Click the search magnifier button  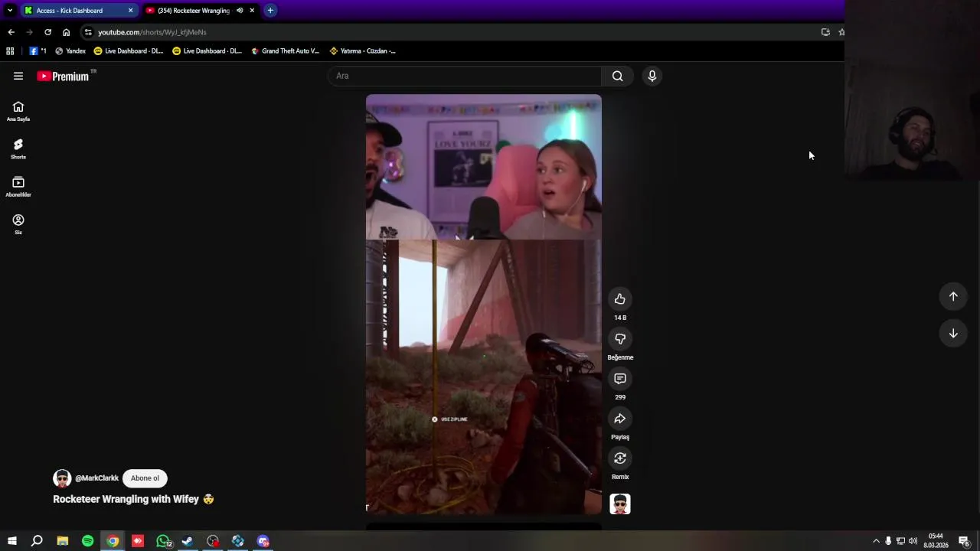coord(618,76)
